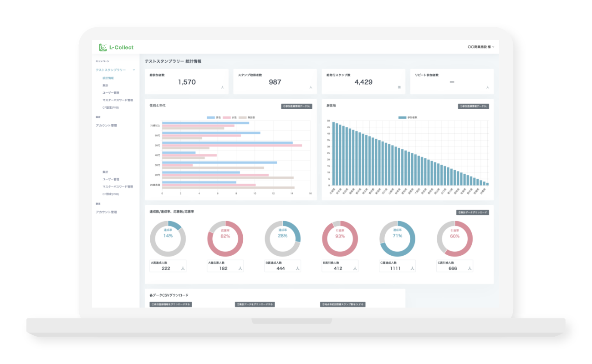Click the 71% 達成率 donut chart
The height and width of the screenshot is (364, 592).
398,239
